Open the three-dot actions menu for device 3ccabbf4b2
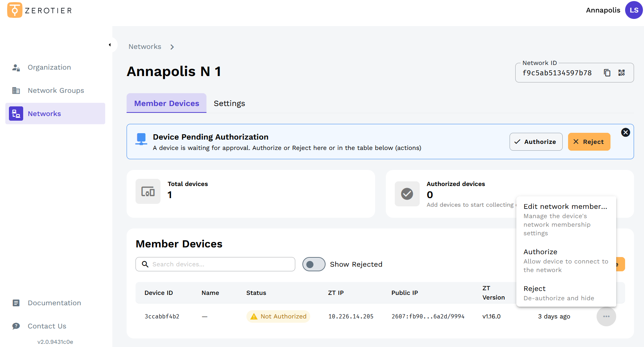The width and height of the screenshot is (644, 347). click(x=606, y=316)
